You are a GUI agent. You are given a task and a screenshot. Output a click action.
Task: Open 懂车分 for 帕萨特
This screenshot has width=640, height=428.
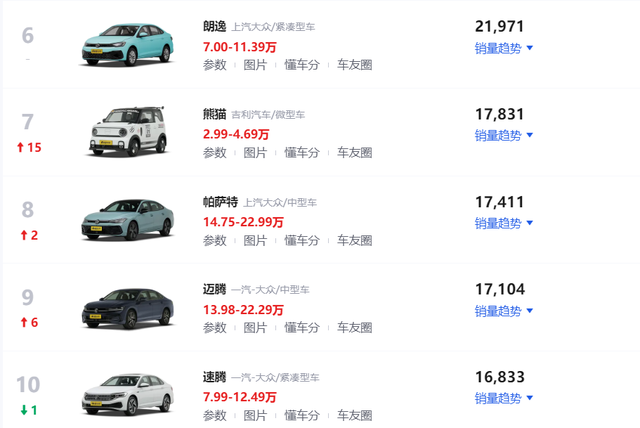pos(302,240)
